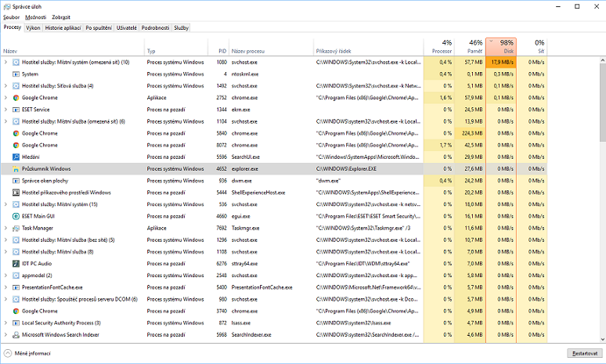Open the Podrobnosti tab
Screen dimensions: 606x364
[155, 27]
